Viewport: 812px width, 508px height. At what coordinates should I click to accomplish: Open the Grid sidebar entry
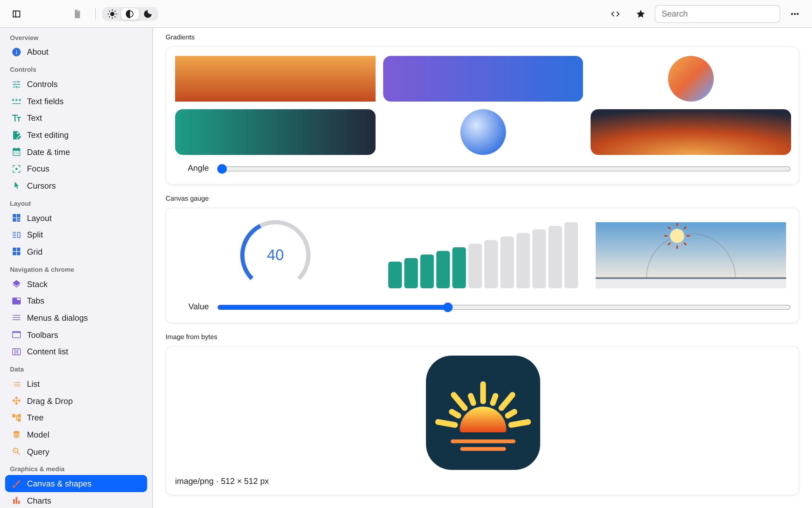tap(76, 252)
